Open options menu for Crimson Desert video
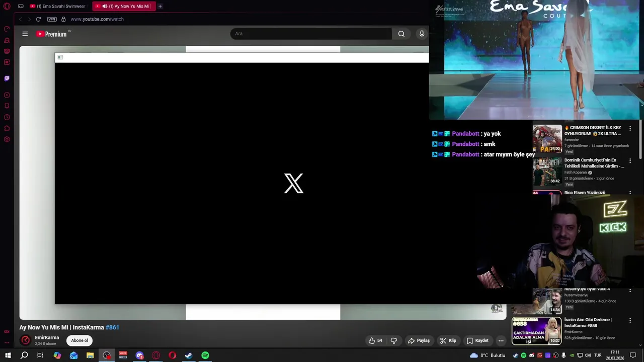The image size is (644, 362). click(x=630, y=129)
